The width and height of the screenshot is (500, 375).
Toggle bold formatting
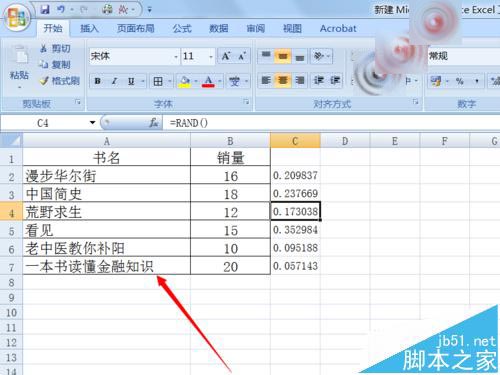(98, 81)
